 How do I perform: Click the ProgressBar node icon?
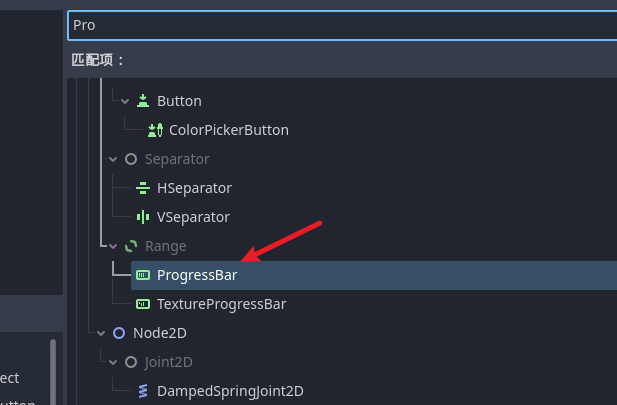pyautogui.click(x=143, y=275)
